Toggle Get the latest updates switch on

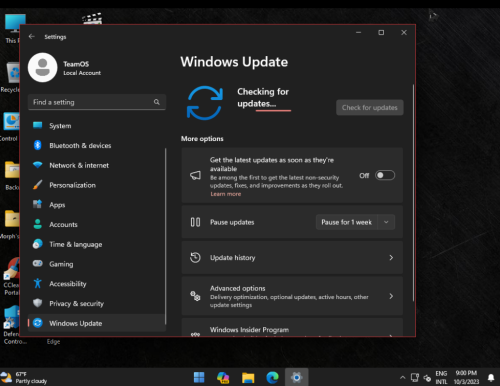click(x=385, y=175)
